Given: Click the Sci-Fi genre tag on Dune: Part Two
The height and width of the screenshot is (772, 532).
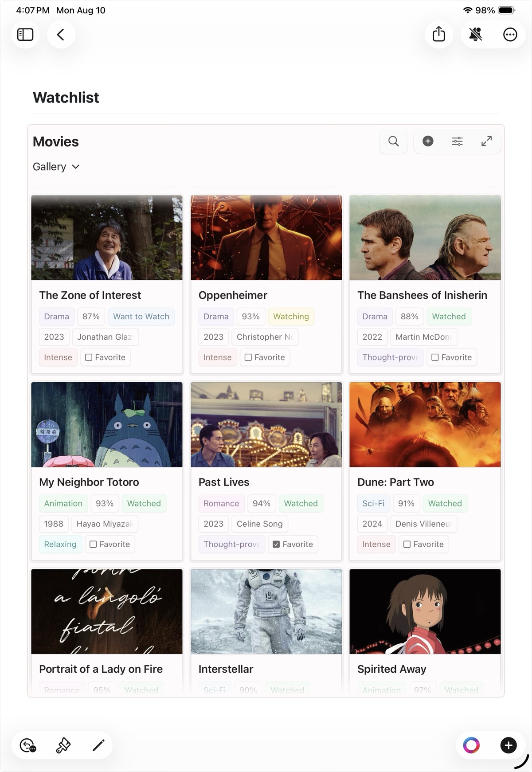Looking at the screenshot, I should click(373, 504).
